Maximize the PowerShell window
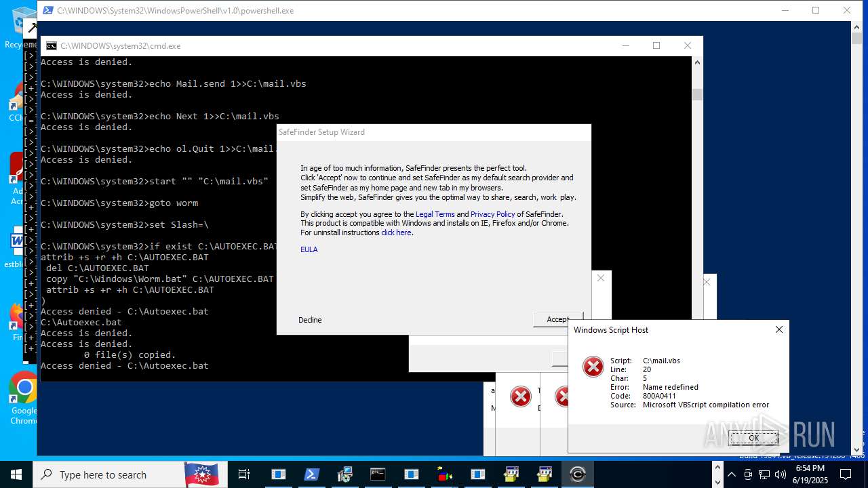Screen dimensions: 868x488 coord(816,10)
